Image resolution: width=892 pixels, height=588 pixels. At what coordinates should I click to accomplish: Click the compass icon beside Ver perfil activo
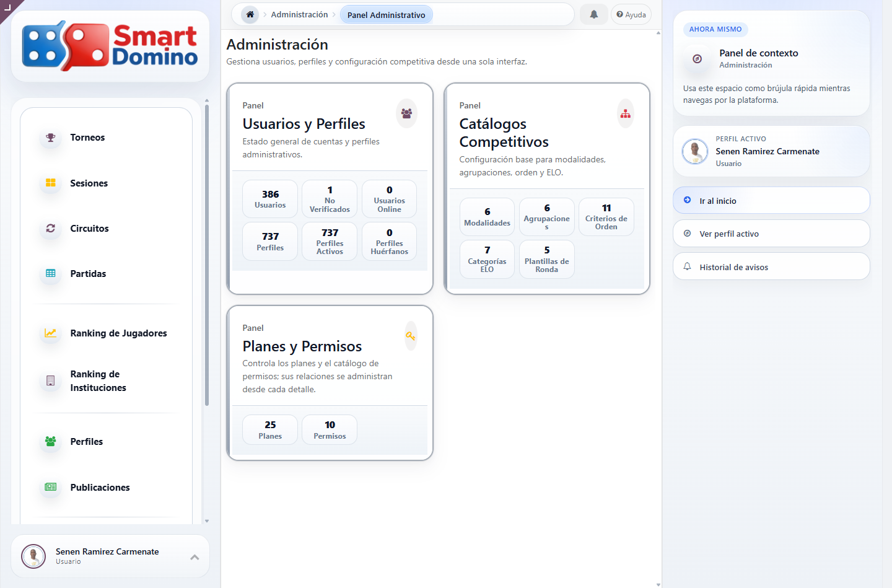pyautogui.click(x=687, y=234)
